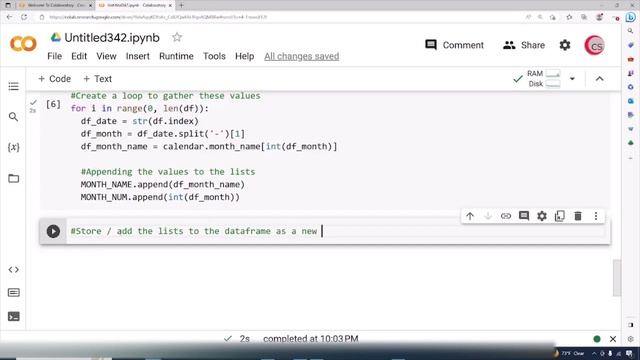The width and height of the screenshot is (640, 360).
Task: Open the Command palette sidebar icon
Action: [13, 293]
